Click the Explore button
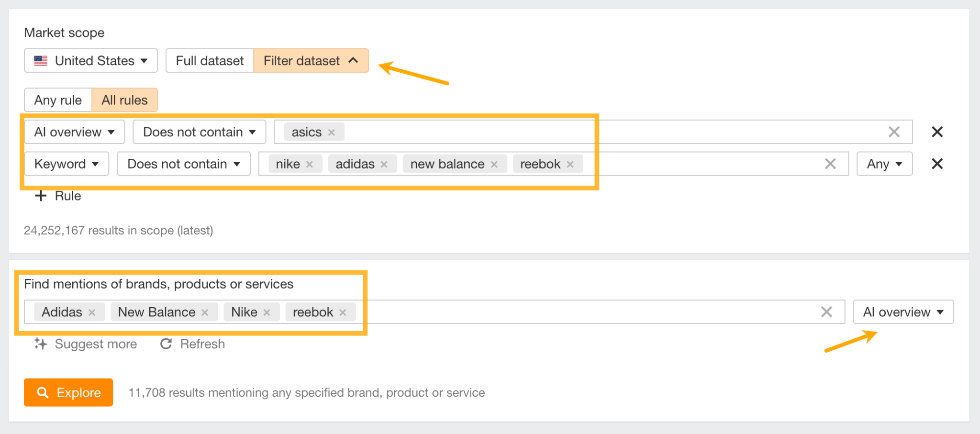 point(68,392)
